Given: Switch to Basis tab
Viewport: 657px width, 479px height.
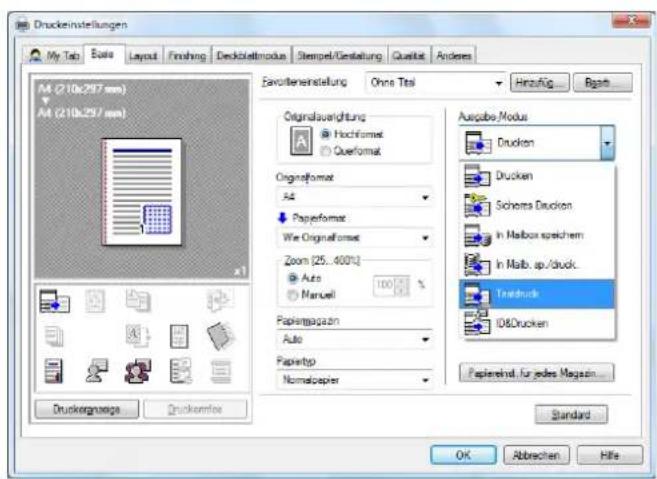Looking at the screenshot, I should pyautogui.click(x=104, y=54).
